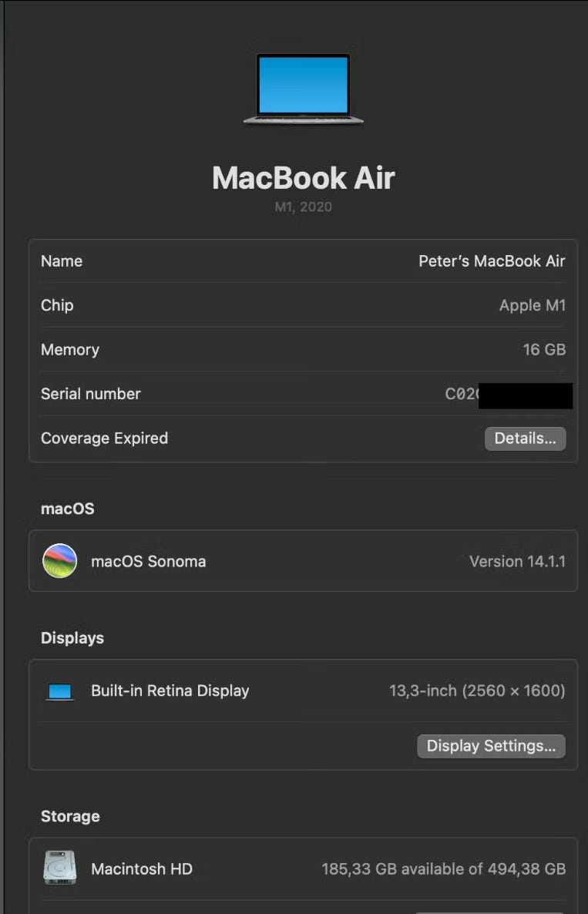This screenshot has width=588, height=914.
Task: Select the Version 14.1.1 text
Action: [x=518, y=561]
